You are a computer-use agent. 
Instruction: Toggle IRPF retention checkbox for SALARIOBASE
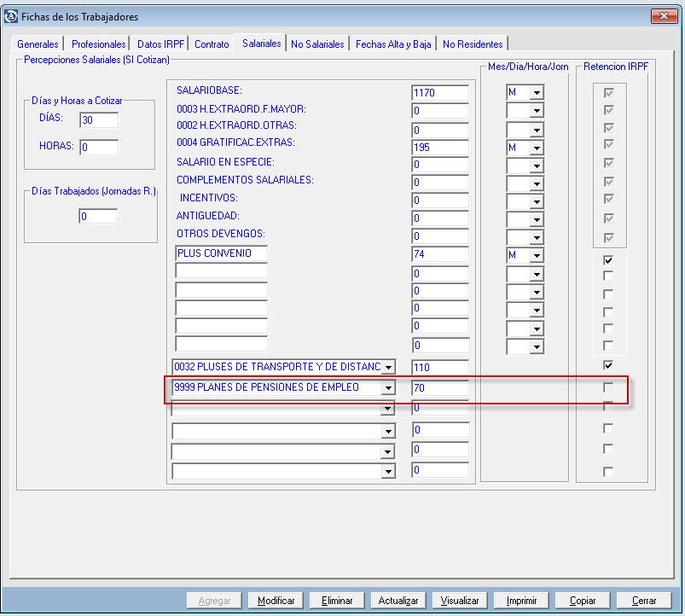pyautogui.click(x=608, y=93)
